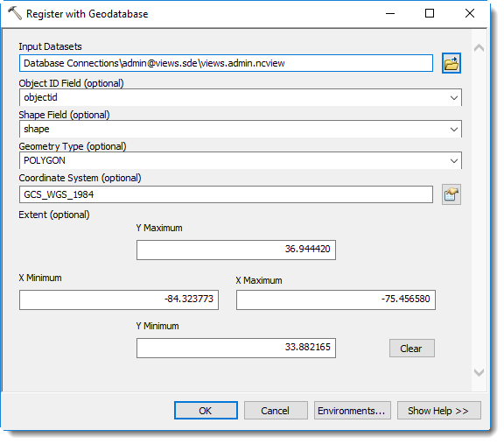The height and width of the screenshot is (444, 504).
Task: Click the scroll down arrow of the dialog
Action: 479,372
